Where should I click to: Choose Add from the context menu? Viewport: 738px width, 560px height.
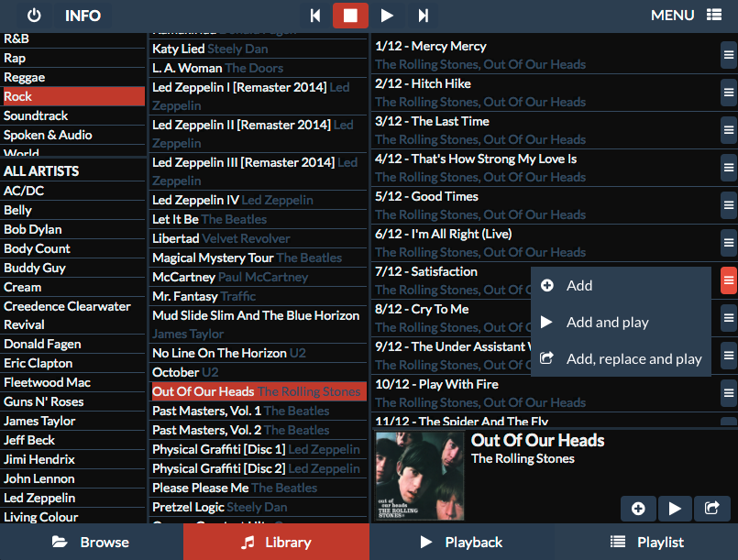[x=621, y=286]
